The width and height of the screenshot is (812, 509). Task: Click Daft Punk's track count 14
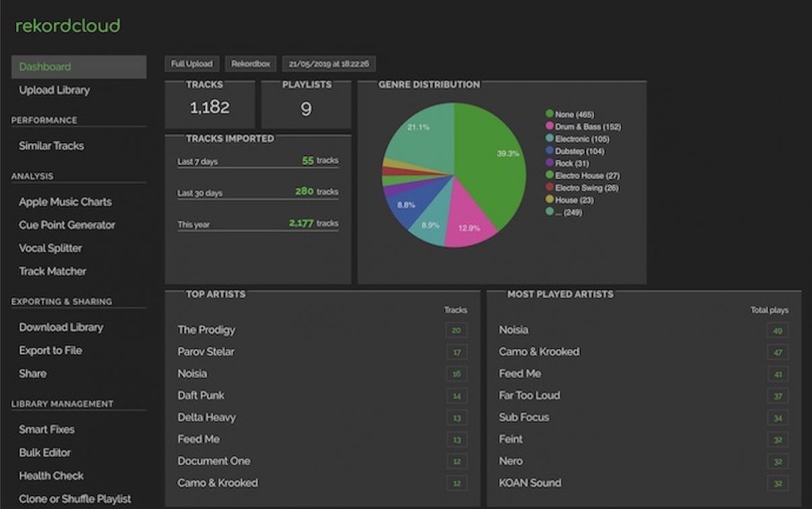point(457,396)
